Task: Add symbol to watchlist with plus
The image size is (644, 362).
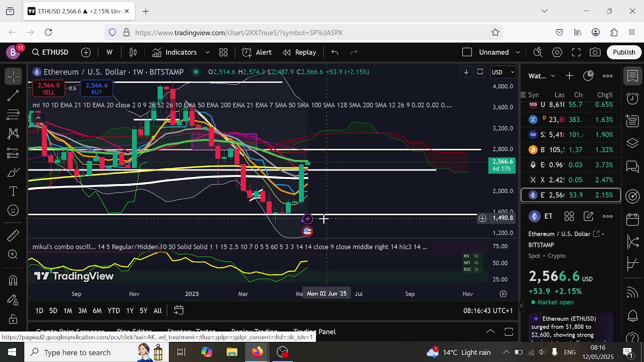Action: (569, 76)
